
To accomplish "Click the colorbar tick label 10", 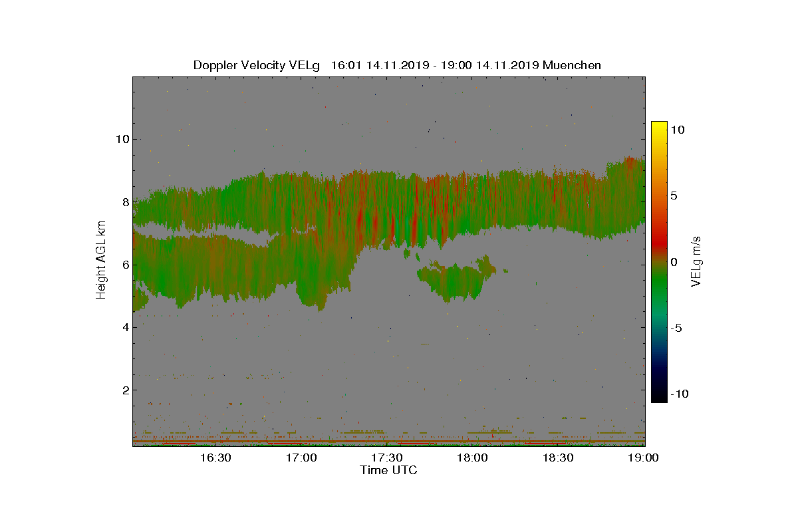I will point(677,130).
